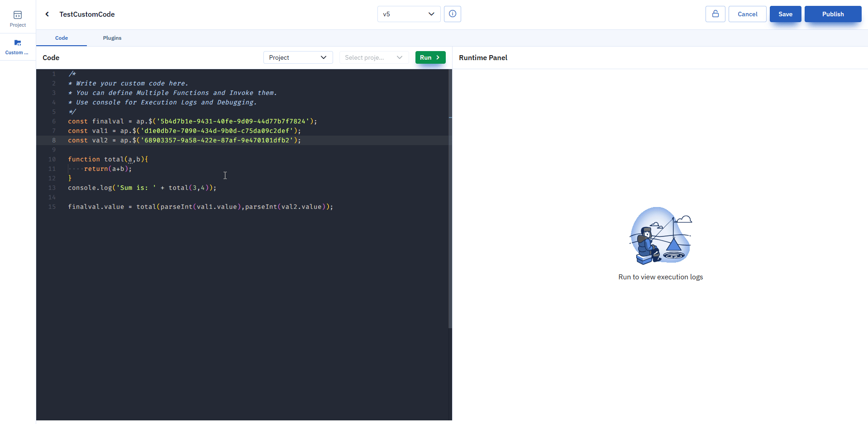Go back using the left arrow
This screenshot has height=424, width=868.
pos(47,14)
